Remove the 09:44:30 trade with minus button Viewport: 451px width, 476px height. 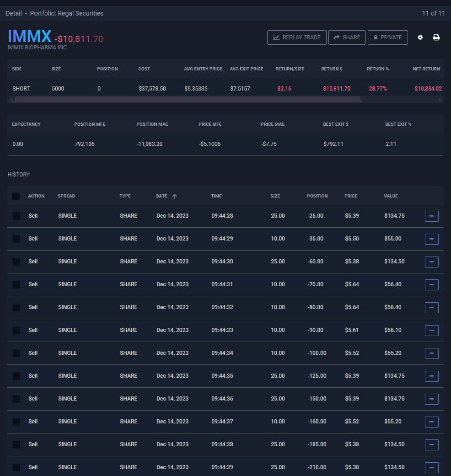click(x=432, y=262)
